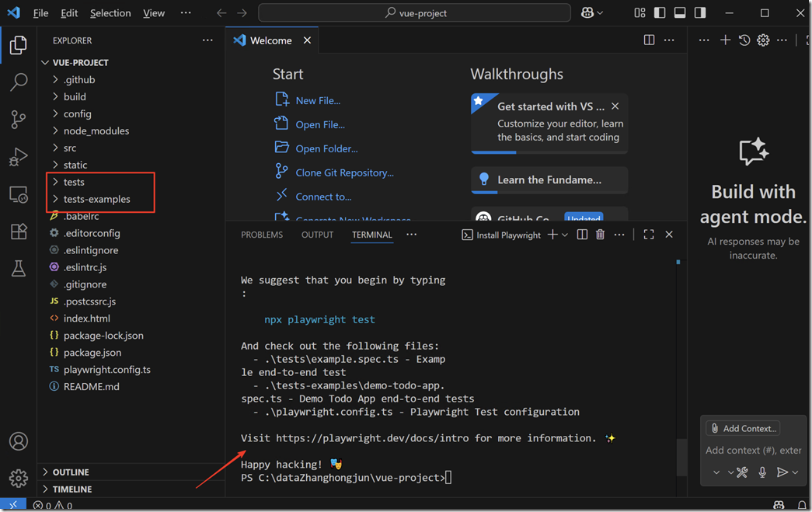
Task: Create a new terminal with plus icon
Action: pos(552,235)
